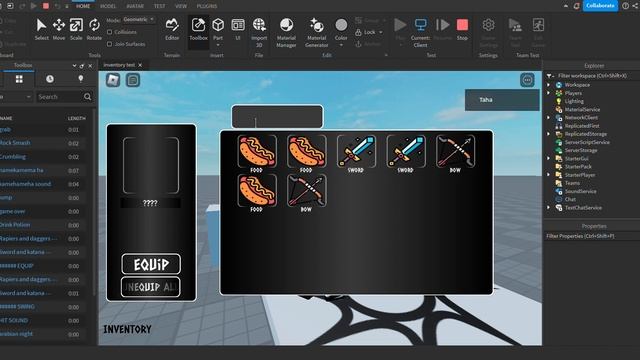Open the Roblox menu icon in viewport
This screenshot has height=360, width=640.
113,80
